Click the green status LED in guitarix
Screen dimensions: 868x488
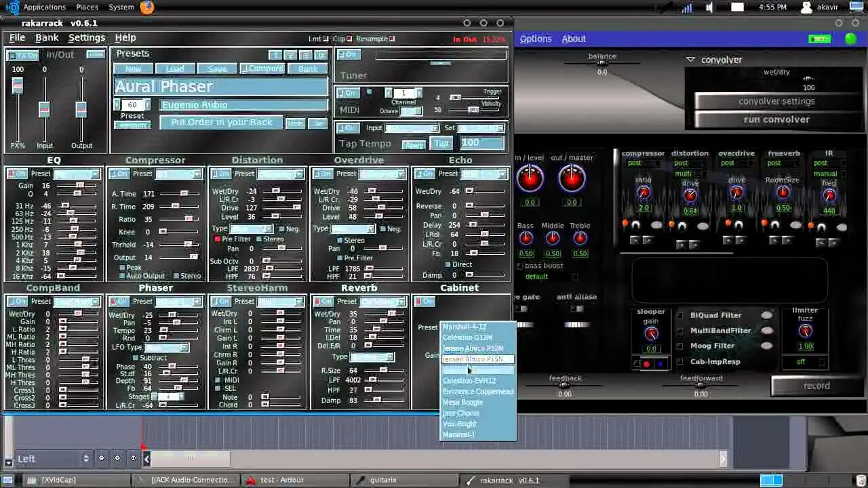click(x=850, y=39)
